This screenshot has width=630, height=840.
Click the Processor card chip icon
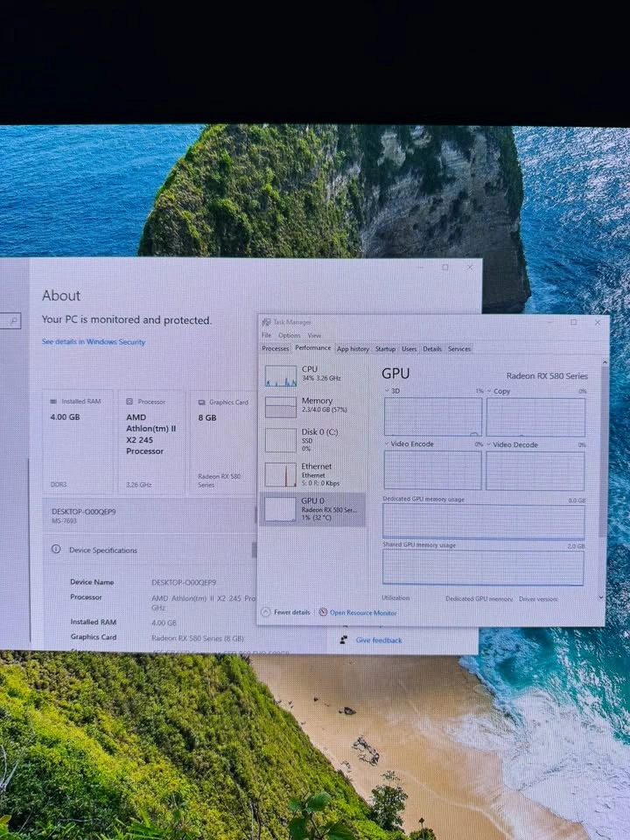[x=129, y=402]
